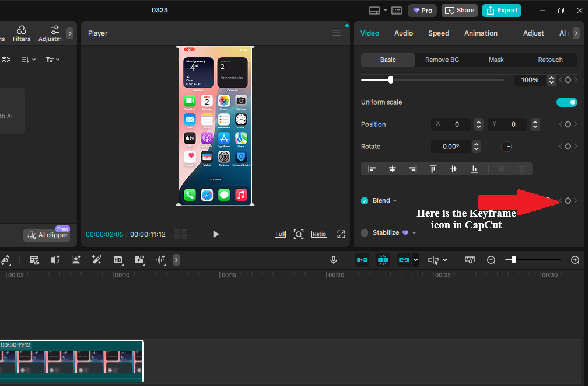This screenshot has width=588, height=386.
Task: Play the video in the Player
Action: 216,234
